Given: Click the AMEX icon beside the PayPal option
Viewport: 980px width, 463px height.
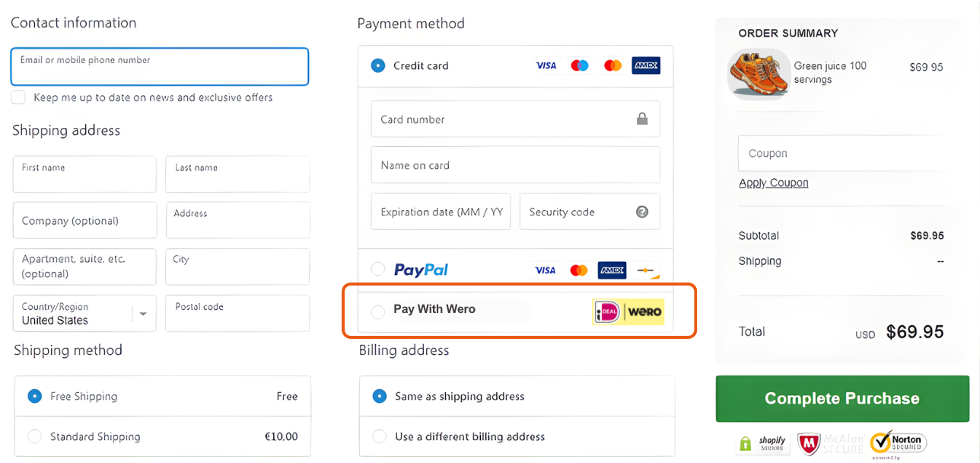Looking at the screenshot, I should click(612, 270).
